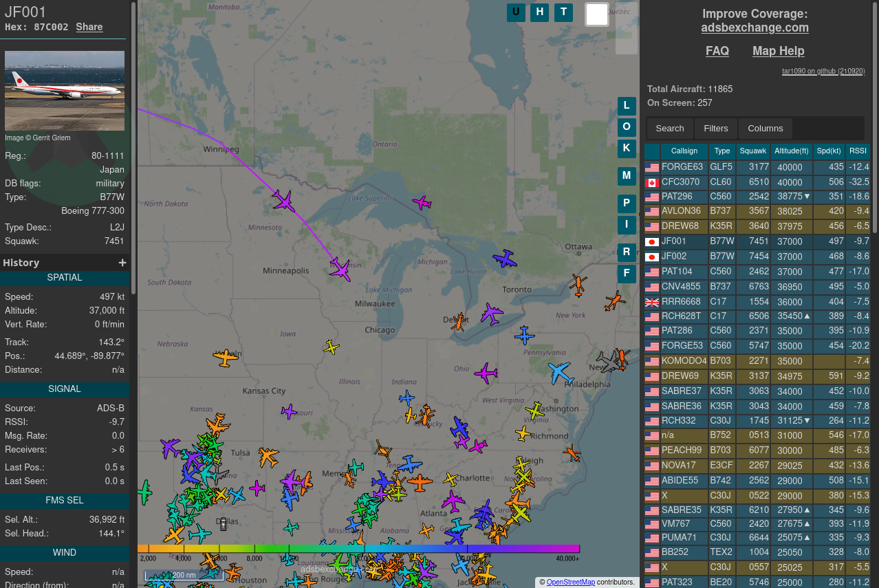Sort table by Callsign column header
879x588 pixels.
(684, 151)
